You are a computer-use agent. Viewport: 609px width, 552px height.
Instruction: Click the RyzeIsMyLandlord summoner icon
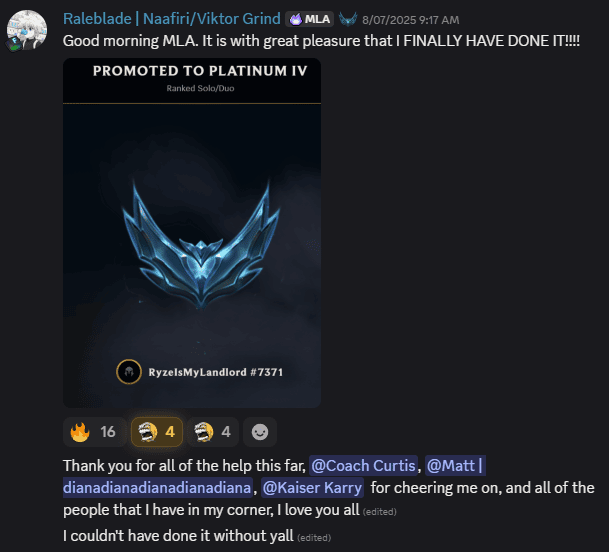coord(129,372)
